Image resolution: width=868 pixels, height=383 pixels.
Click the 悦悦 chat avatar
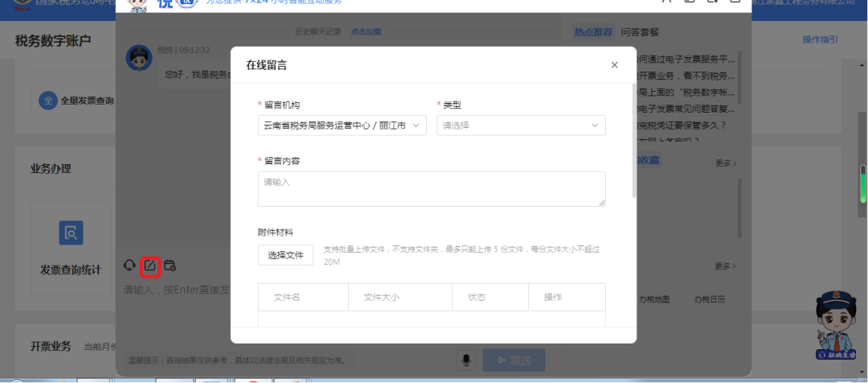[x=139, y=58]
